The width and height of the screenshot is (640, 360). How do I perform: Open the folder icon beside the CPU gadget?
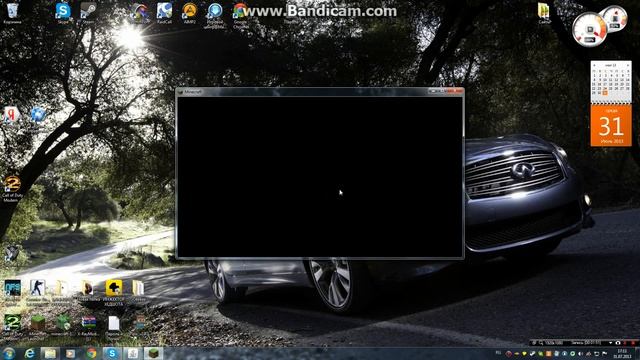click(544, 11)
